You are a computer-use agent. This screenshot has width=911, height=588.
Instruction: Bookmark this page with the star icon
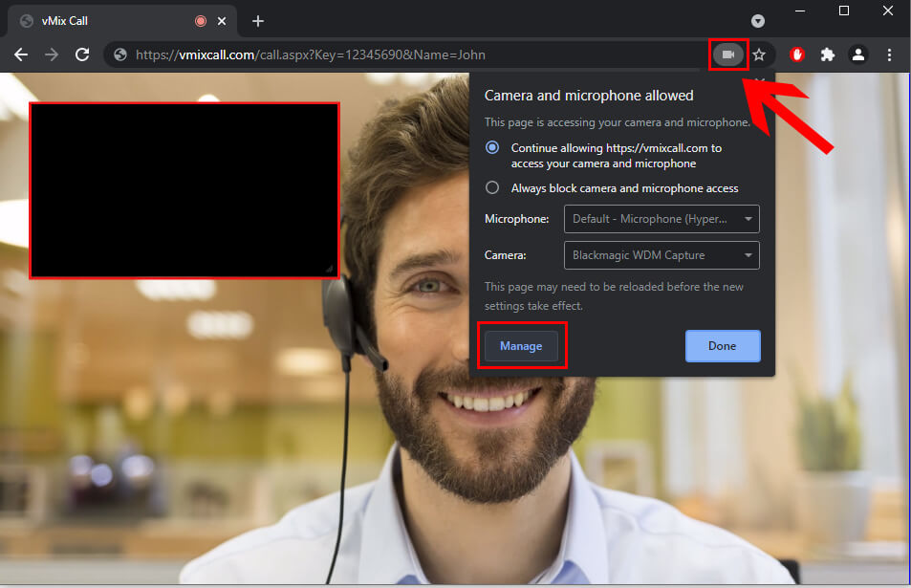(759, 55)
